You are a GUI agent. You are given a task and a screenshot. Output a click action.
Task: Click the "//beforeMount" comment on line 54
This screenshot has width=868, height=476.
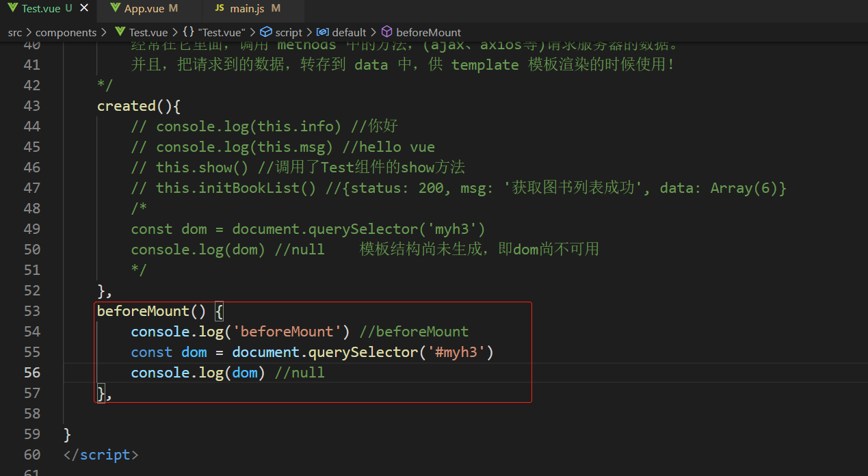[414, 332]
